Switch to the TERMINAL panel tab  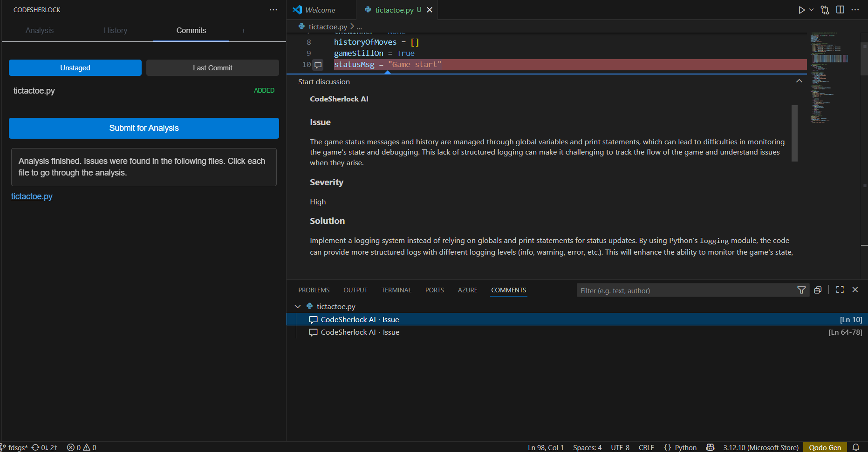[x=396, y=290]
